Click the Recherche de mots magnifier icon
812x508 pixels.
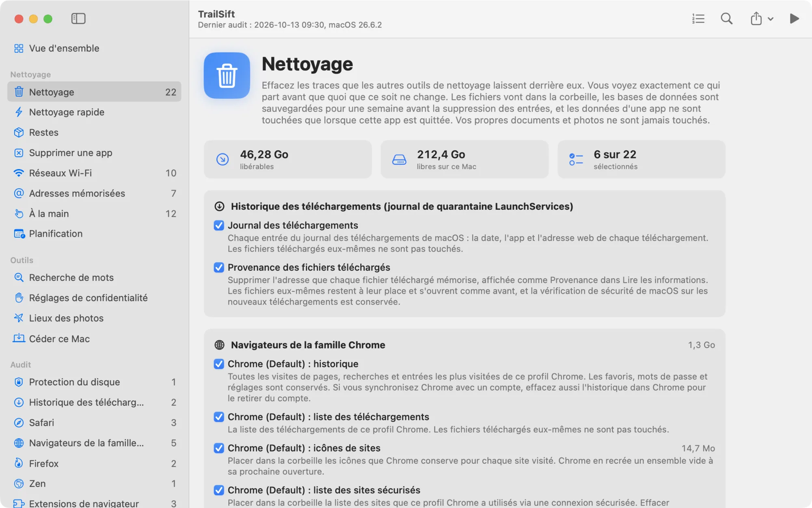click(19, 278)
